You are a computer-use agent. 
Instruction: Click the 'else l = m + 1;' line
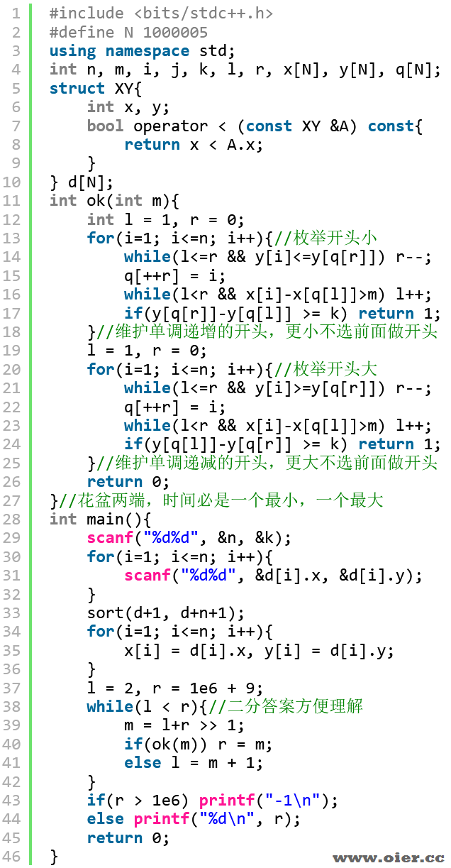[x=194, y=762]
